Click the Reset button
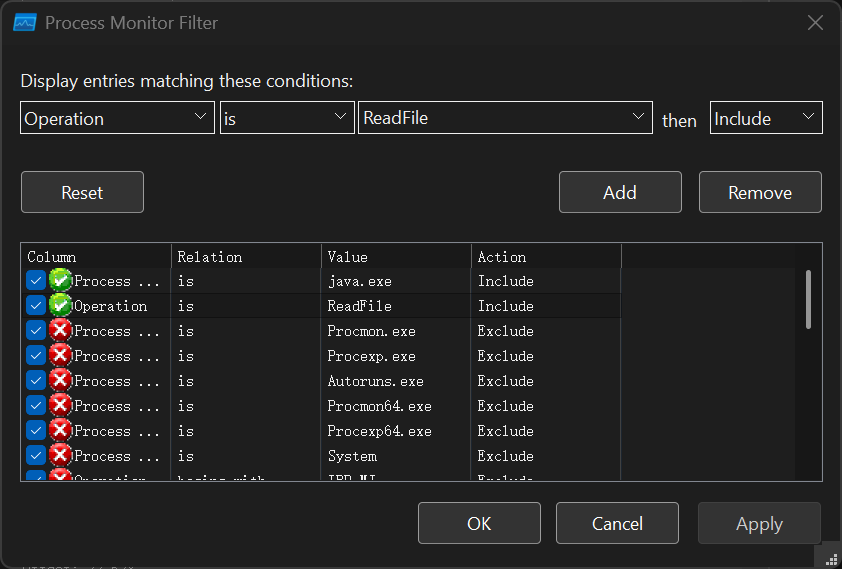 point(82,192)
